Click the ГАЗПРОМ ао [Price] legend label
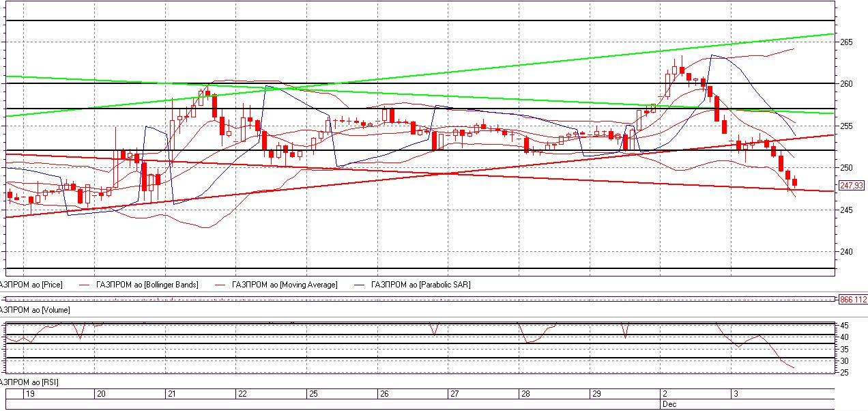The width and height of the screenshot is (868, 411). (31, 285)
